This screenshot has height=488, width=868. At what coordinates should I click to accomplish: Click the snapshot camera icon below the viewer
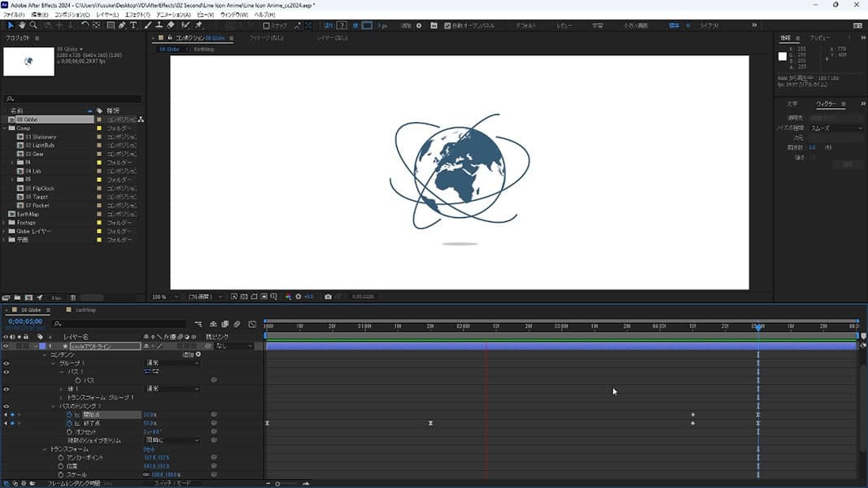(328, 297)
